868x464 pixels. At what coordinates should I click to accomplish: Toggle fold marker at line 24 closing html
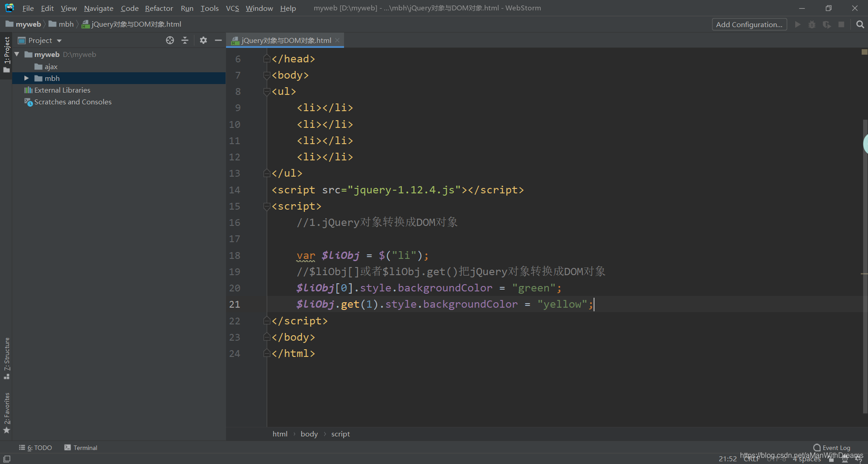[x=267, y=353]
